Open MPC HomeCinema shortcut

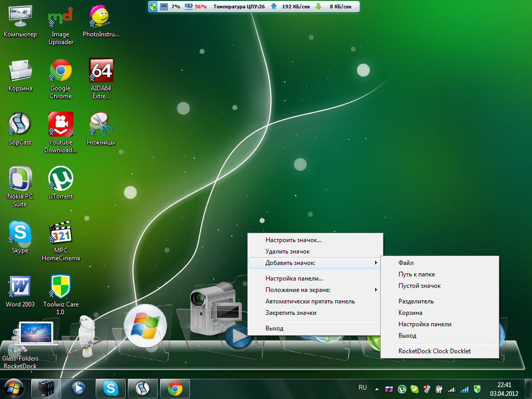click(x=61, y=233)
